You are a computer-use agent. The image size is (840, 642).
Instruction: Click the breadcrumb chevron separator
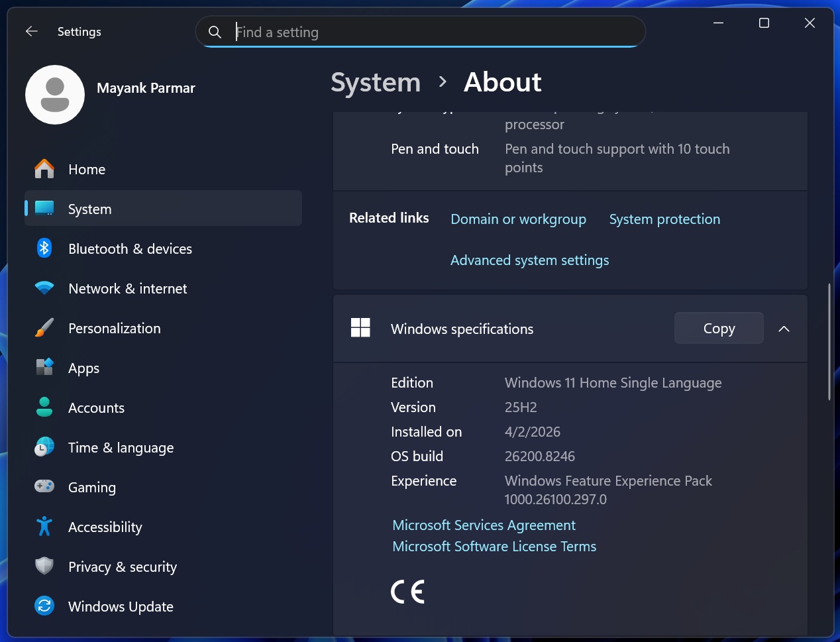[443, 82]
